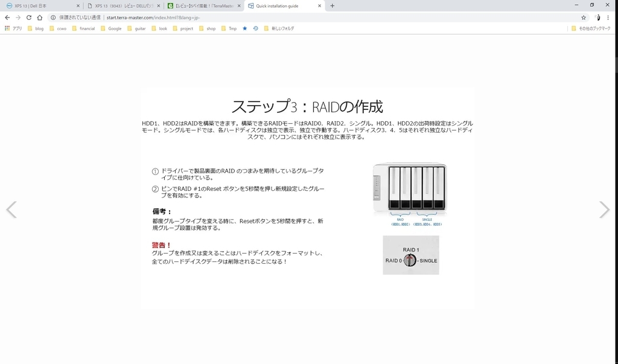This screenshot has height=364, width=618.
Task: Advance to next step with right arrow
Action: (x=604, y=209)
